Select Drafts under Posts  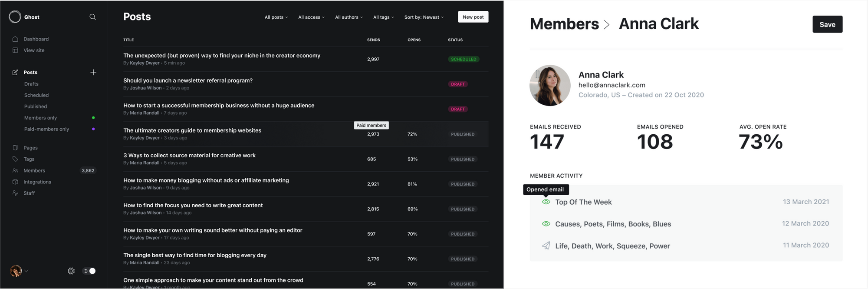coord(31,84)
